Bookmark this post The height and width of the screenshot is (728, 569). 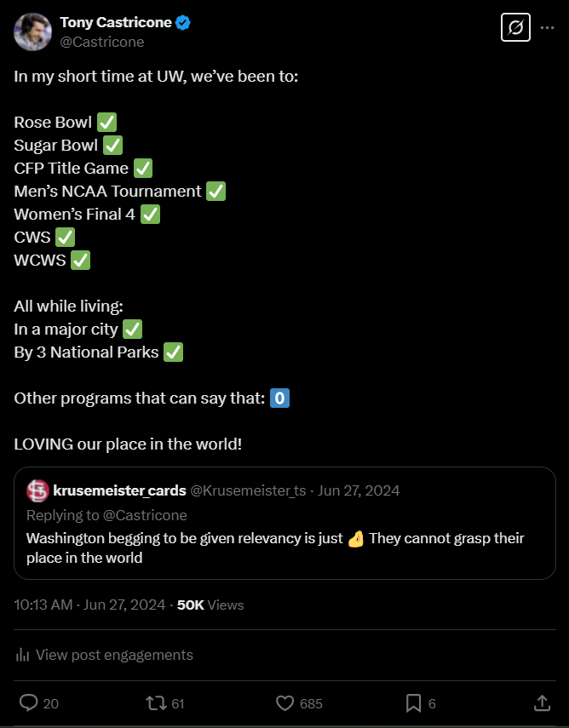tap(414, 703)
